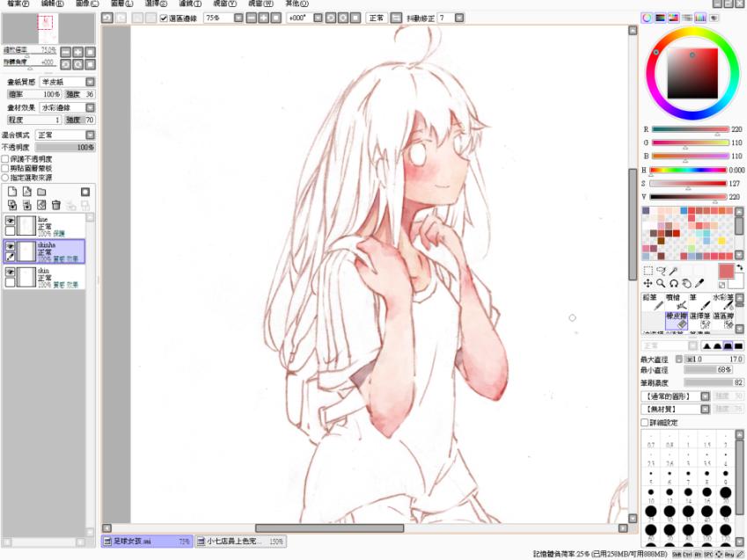Viewport: 747px width, 560px height.
Task: Check the 詳細設定 detailed settings box
Action: (645, 422)
